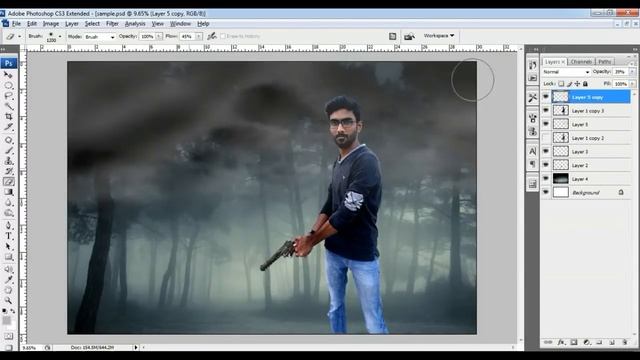Open the Flow slider arrow
Image resolution: width=640 pixels, height=360 pixels.
tap(198, 37)
